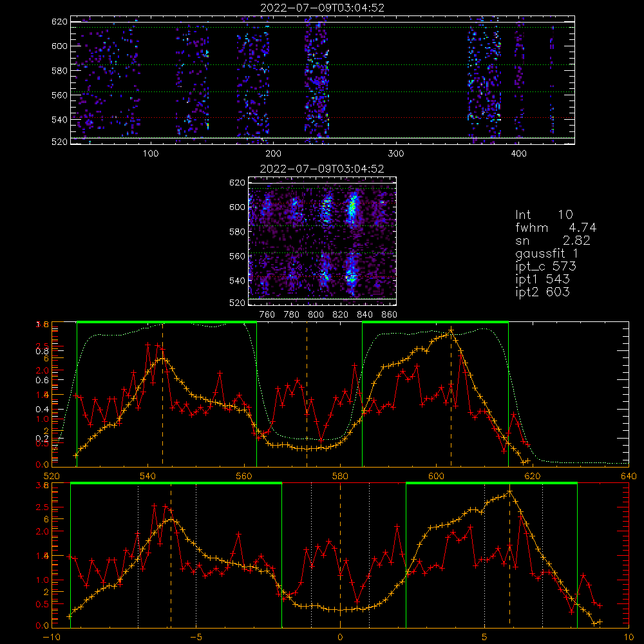Click orange dashed marker at 543 in upper line plot
The width and height of the screenshot is (644, 644).
pos(163,394)
